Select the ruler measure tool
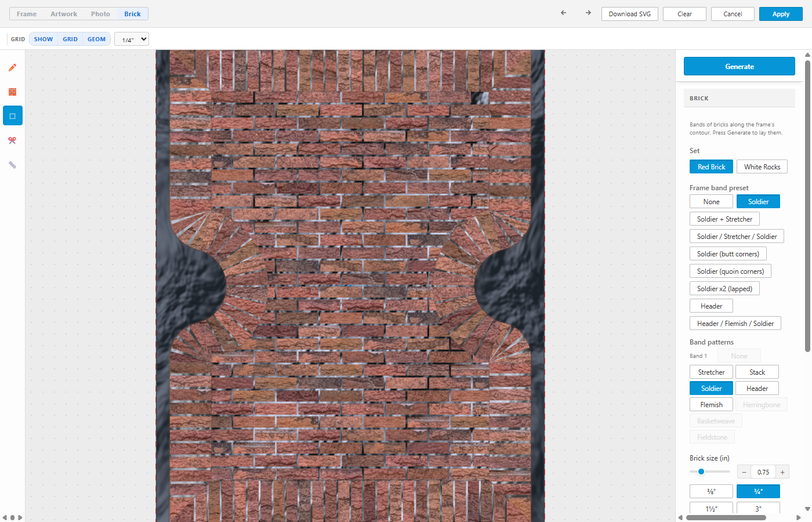Image resolution: width=812 pixels, height=522 pixels. click(12, 165)
